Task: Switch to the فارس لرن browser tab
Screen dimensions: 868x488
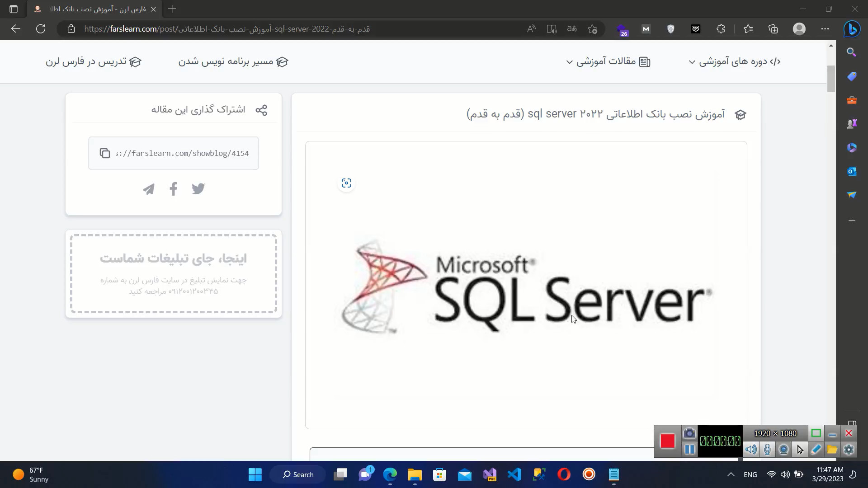Action: click(x=90, y=9)
